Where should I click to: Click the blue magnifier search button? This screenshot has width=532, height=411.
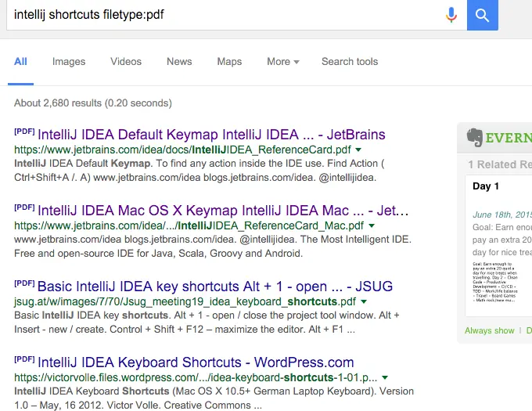pyautogui.click(x=482, y=15)
